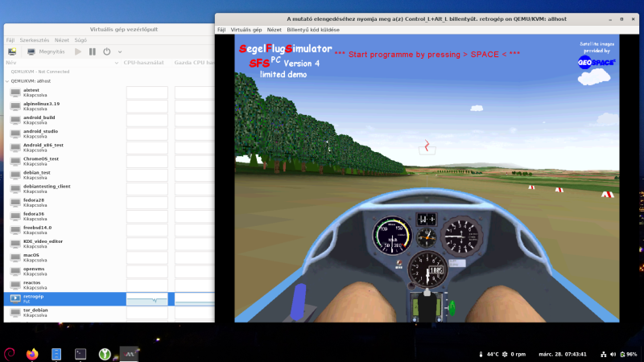
Task: Open Virtuális gép menu
Action: click(x=246, y=30)
